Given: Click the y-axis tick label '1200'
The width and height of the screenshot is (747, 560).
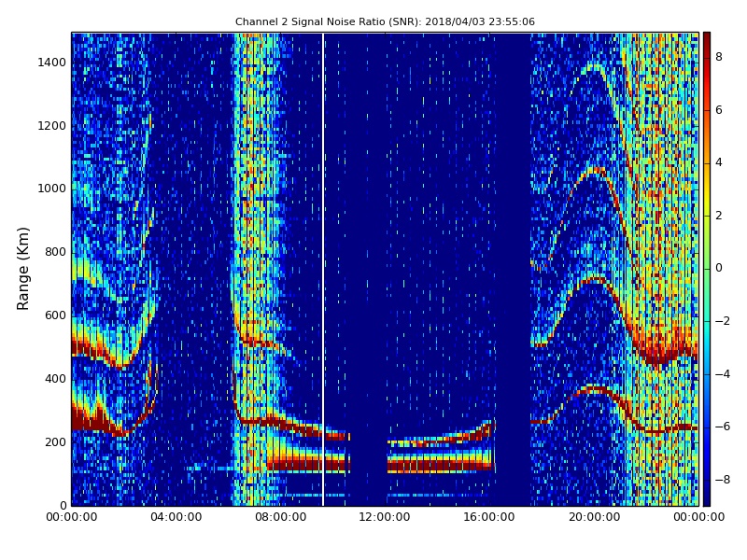Looking at the screenshot, I should coord(52,126).
